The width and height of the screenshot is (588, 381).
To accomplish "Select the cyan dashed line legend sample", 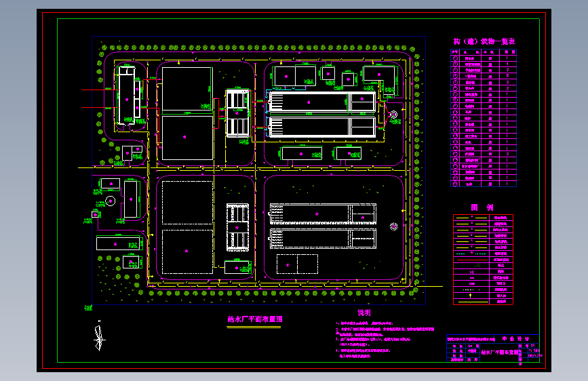I will click(472, 254).
